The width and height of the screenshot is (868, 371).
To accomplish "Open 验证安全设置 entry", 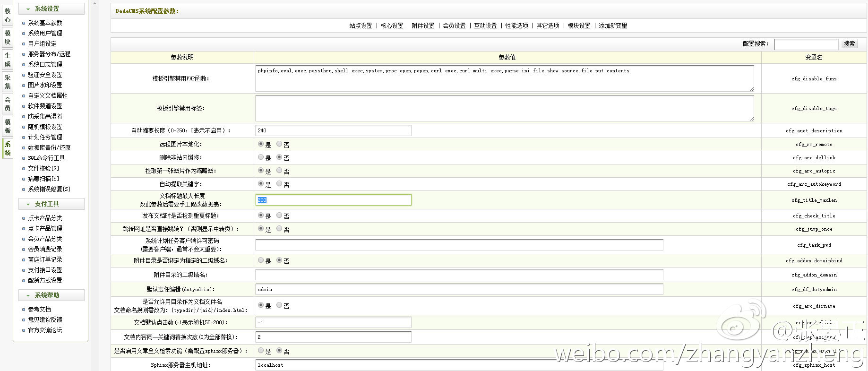I will (x=45, y=75).
